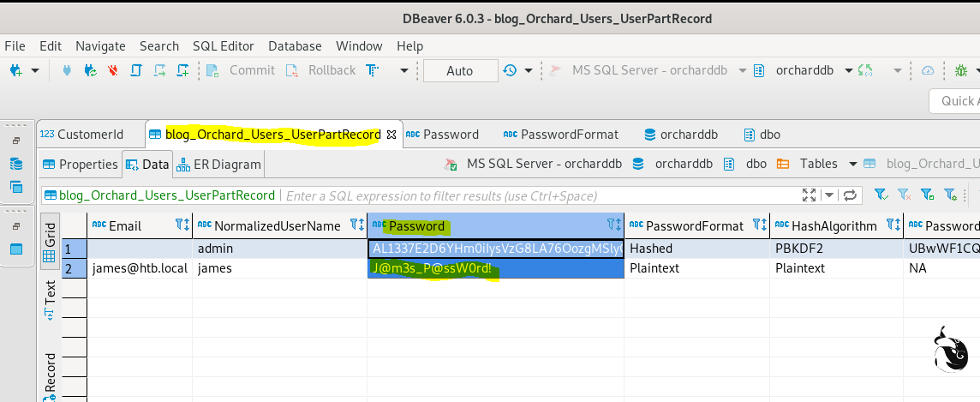980x402 pixels.
Task: Click the Reconnect plug icon in toolbar
Action: point(89,70)
